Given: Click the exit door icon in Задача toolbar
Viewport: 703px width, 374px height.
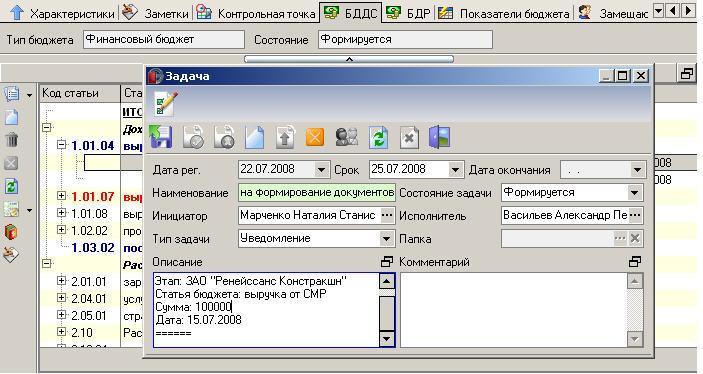Looking at the screenshot, I should (439, 137).
